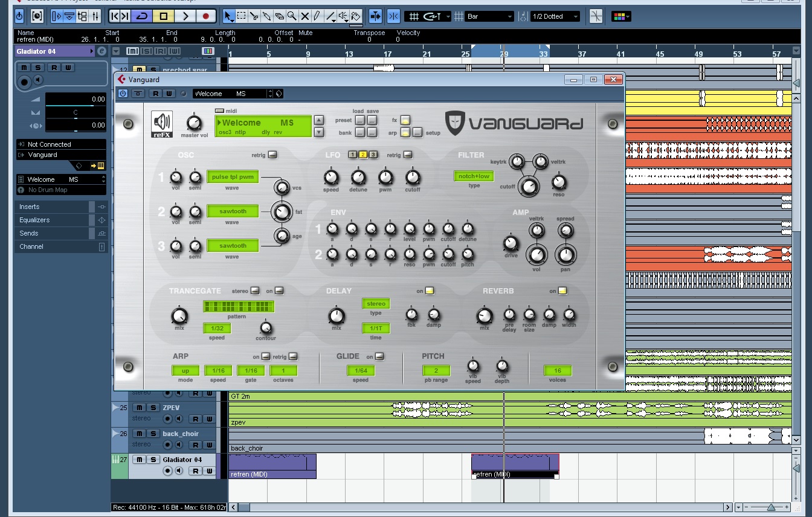Activate the Cycle loop button
This screenshot has width=812, height=517.
tap(143, 16)
